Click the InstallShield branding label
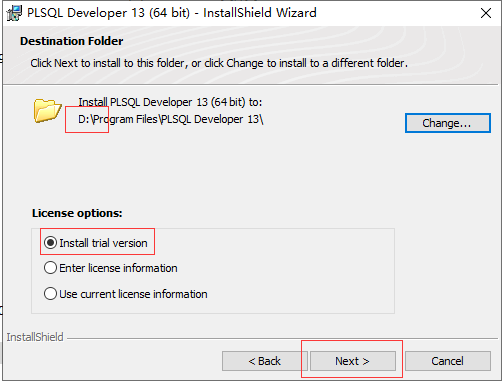Image resolution: width=504 pixels, height=383 pixels. pos(35,337)
